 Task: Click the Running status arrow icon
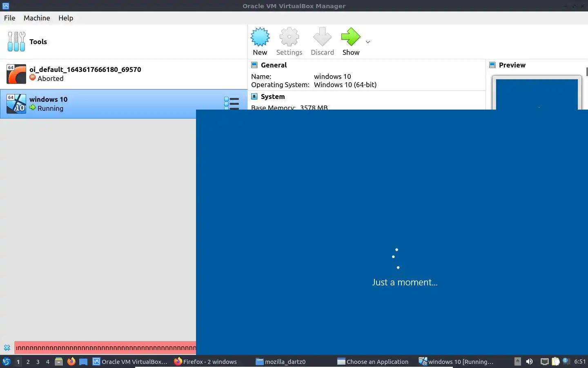33,108
